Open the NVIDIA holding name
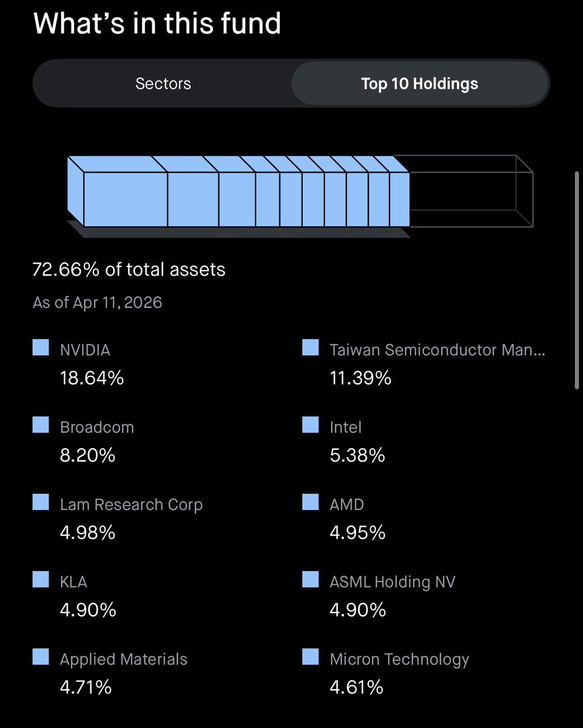This screenshot has height=728, width=583. pos(85,350)
